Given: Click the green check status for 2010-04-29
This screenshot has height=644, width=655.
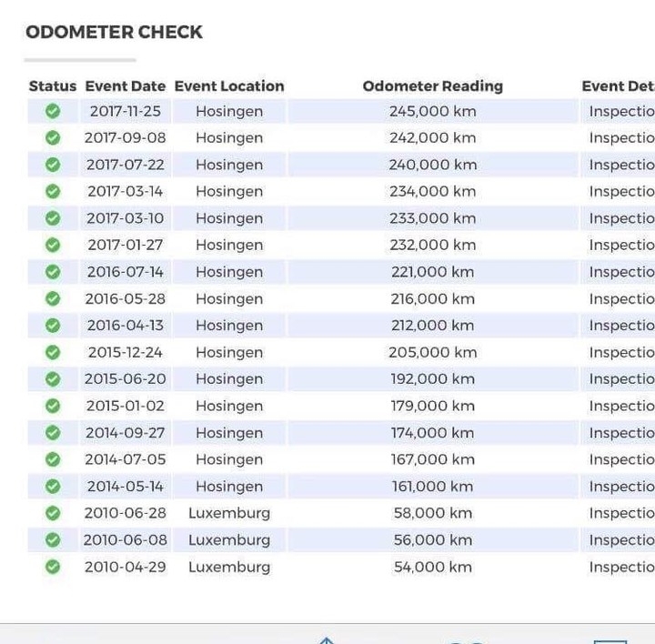Looking at the screenshot, I should [53, 567].
